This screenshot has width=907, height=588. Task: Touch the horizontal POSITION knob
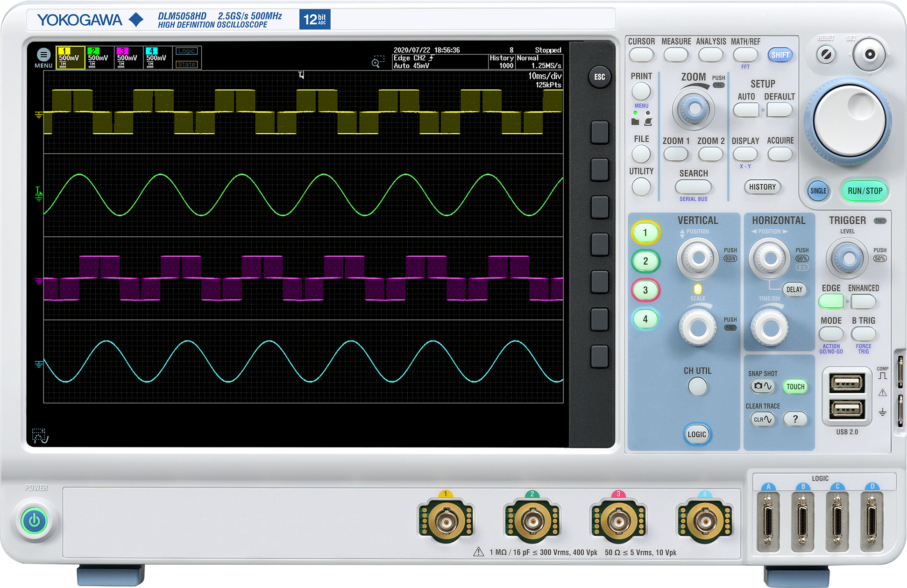pyautogui.click(x=770, y=258)
